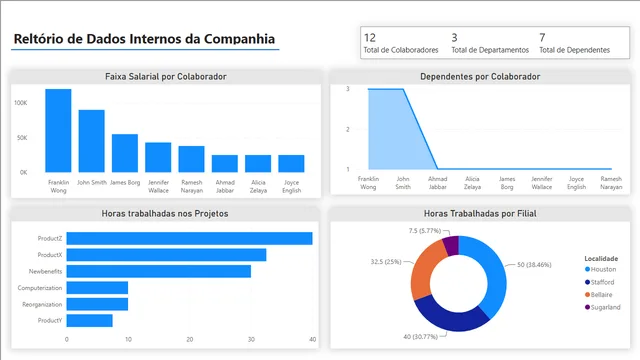Screen dimensions: 640x360
Task: Select the John Smith salary bar
Action: point(91,141)
